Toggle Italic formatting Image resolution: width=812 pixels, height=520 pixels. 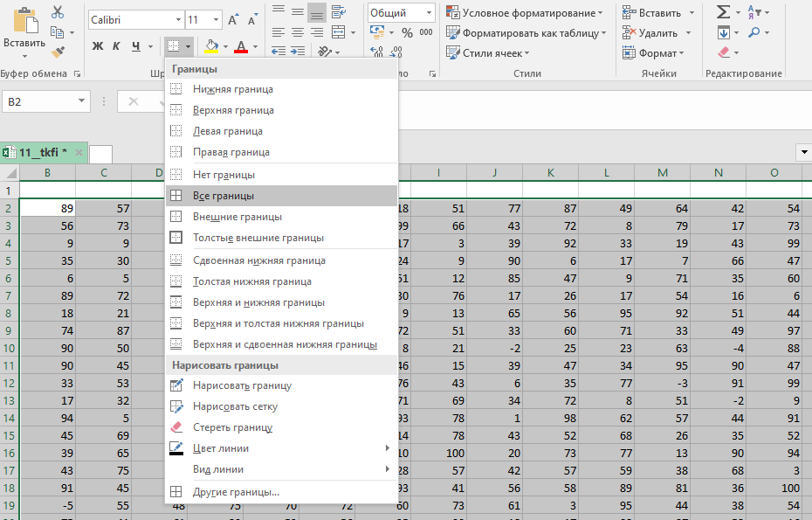point(118,46)
